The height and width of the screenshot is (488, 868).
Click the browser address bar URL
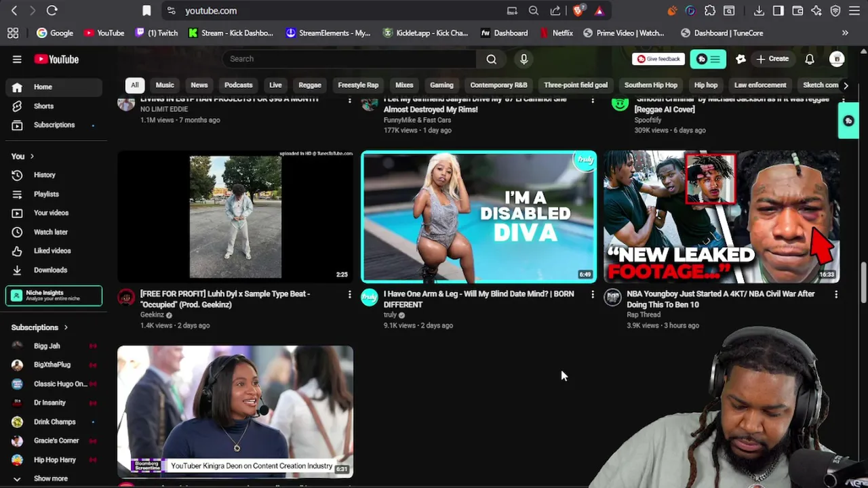[x=211, y=11]
